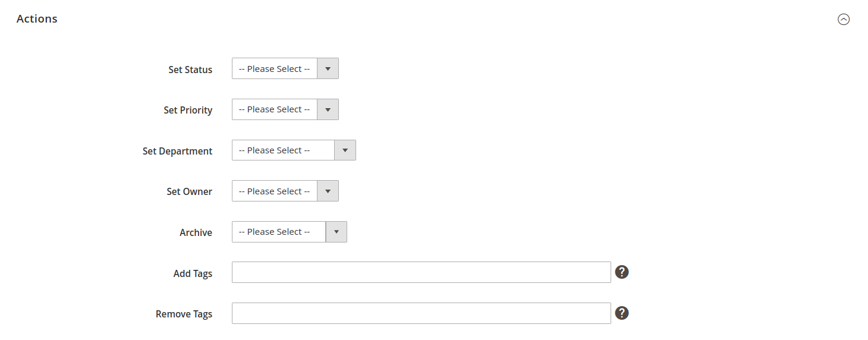
Task: Click the 'Set Department' field label
Action: (177, 152)
